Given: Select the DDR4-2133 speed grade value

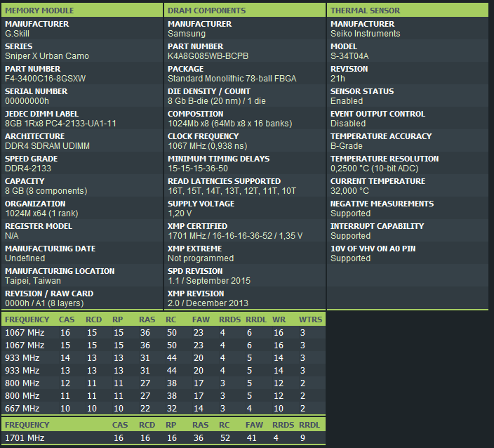Looking at the screenshot, I should 28,169.
